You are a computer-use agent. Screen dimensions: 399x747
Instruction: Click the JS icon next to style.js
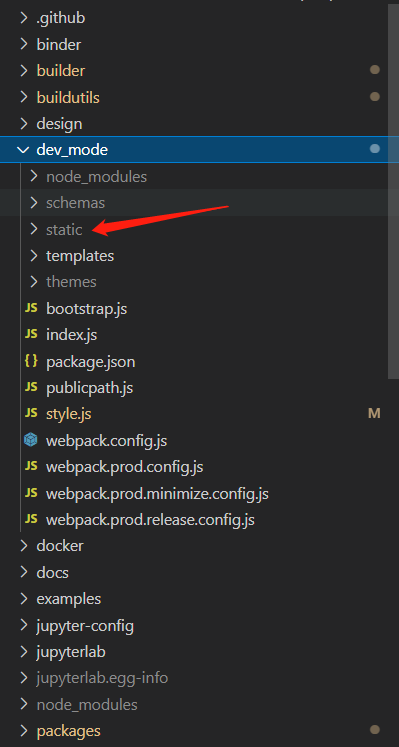pos(31,414)
